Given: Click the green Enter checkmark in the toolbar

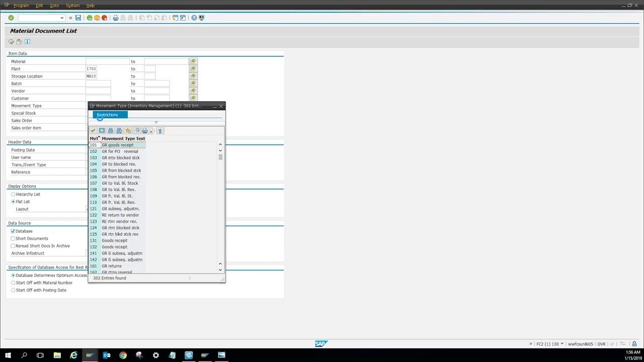Looking at the screenshot, I should (11, 18).
